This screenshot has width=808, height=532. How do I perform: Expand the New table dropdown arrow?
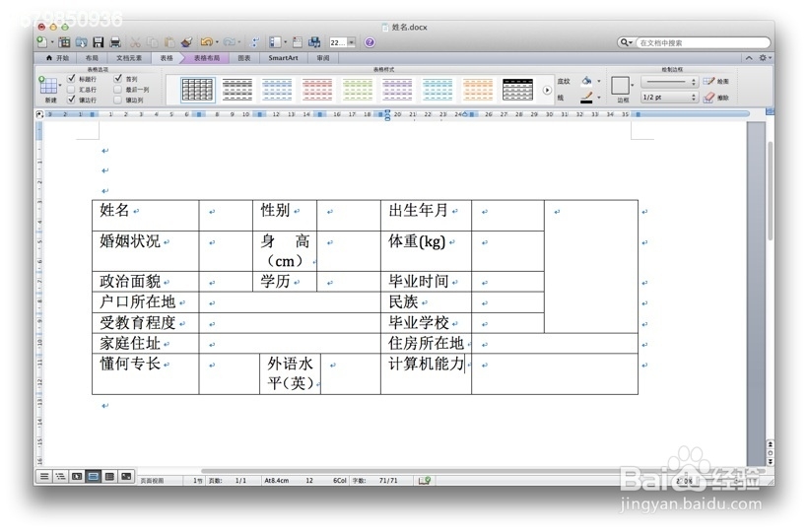coord(60,86)
